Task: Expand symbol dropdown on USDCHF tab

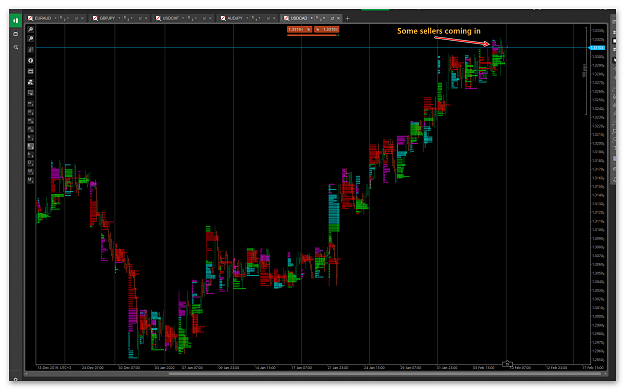Action: click(x=183, y=18)
